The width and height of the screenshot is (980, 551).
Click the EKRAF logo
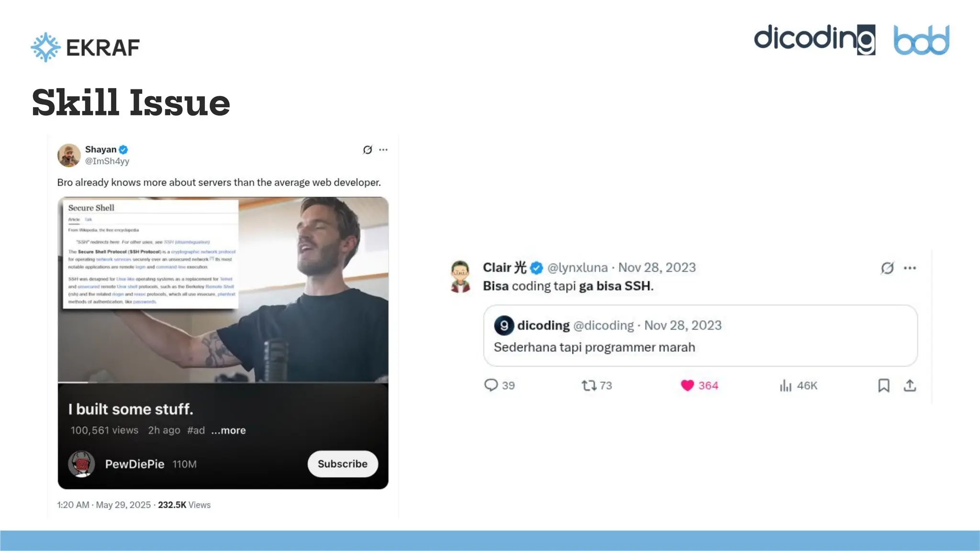[x=85, y=47]
